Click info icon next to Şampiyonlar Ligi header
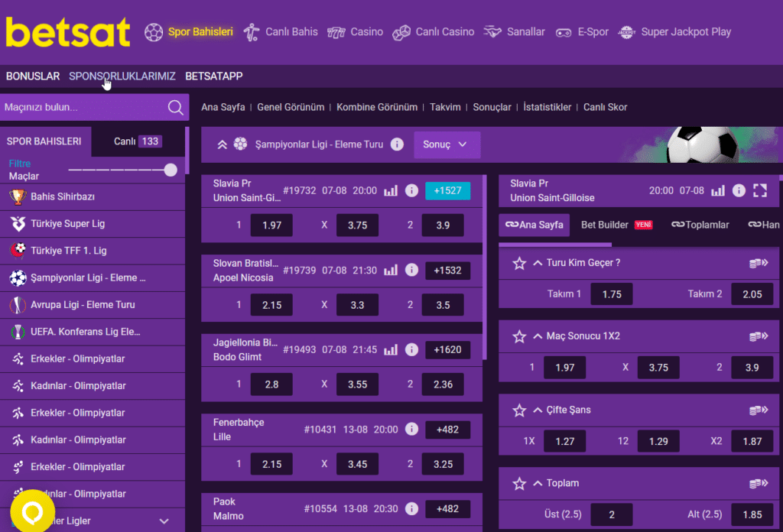 pyautogui.click(x=397, y=144)
